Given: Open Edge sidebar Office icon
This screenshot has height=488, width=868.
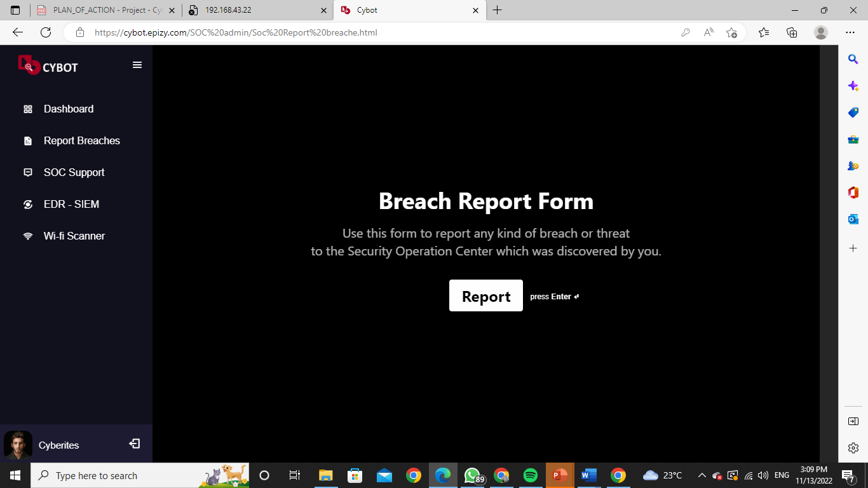Looking at the screenshot, I should [x=853, y=193].
